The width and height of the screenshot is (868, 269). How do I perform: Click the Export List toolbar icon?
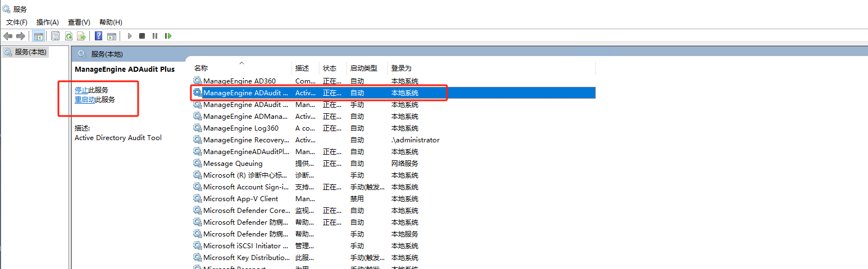[81, 36]
